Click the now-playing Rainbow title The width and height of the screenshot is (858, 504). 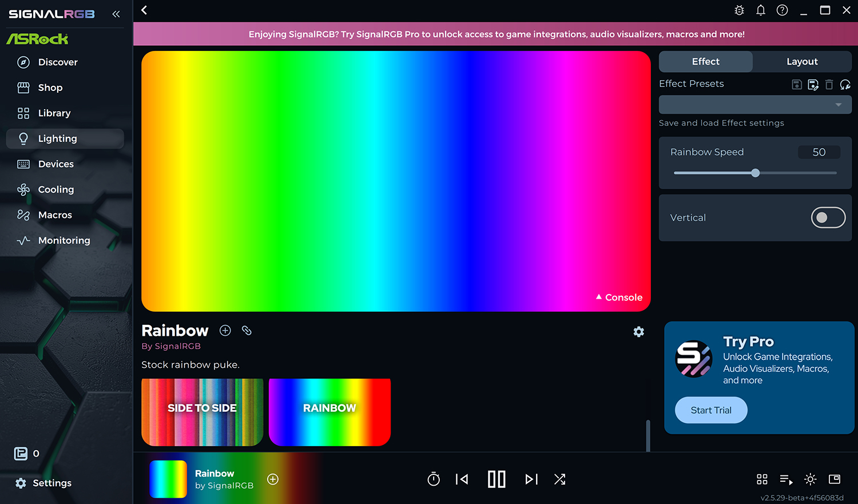(x=214, y=474)
